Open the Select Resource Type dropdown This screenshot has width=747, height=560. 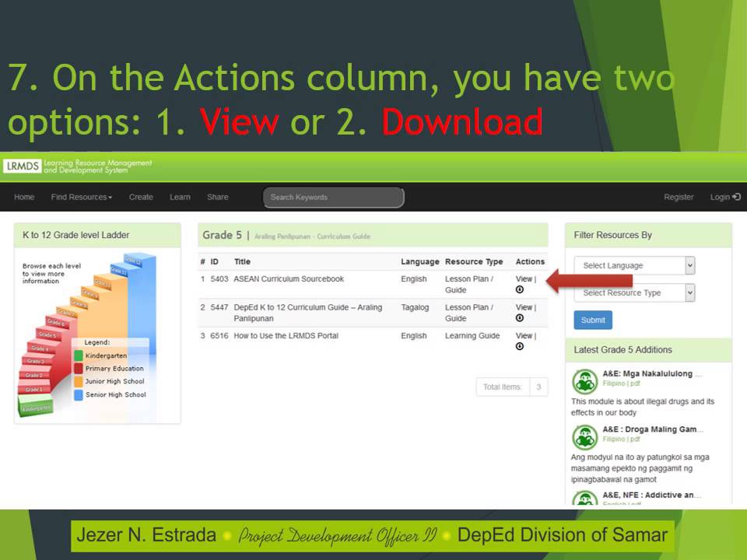click(634, 293)
